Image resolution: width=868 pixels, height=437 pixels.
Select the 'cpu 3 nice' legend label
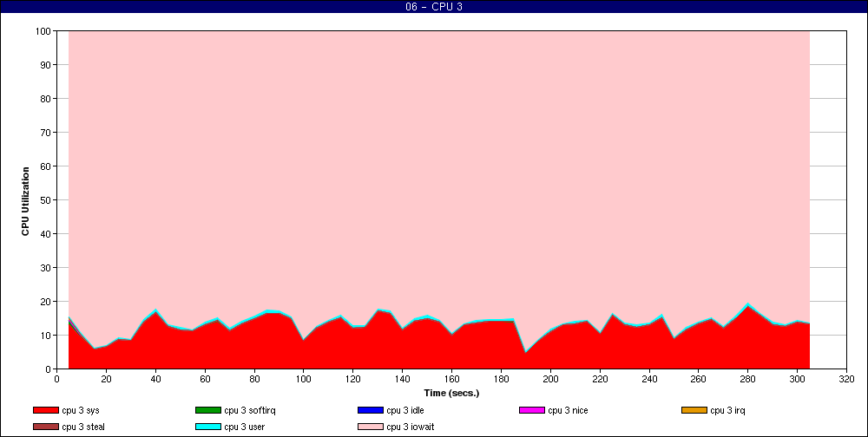[x=568, y=410]
